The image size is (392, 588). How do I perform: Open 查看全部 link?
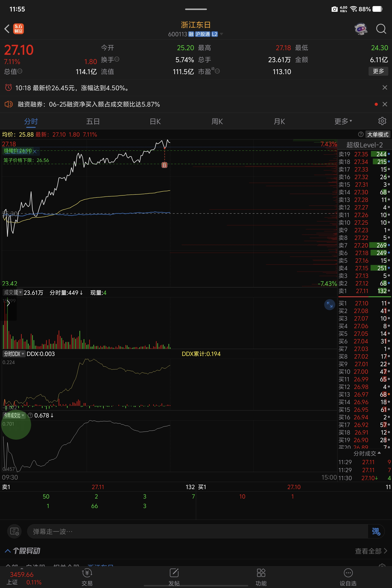(371, 551)
